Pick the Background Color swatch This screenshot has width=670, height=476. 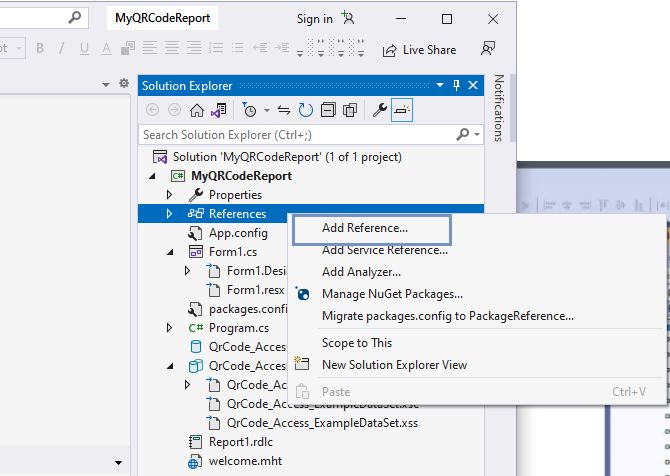pos(128,48)
